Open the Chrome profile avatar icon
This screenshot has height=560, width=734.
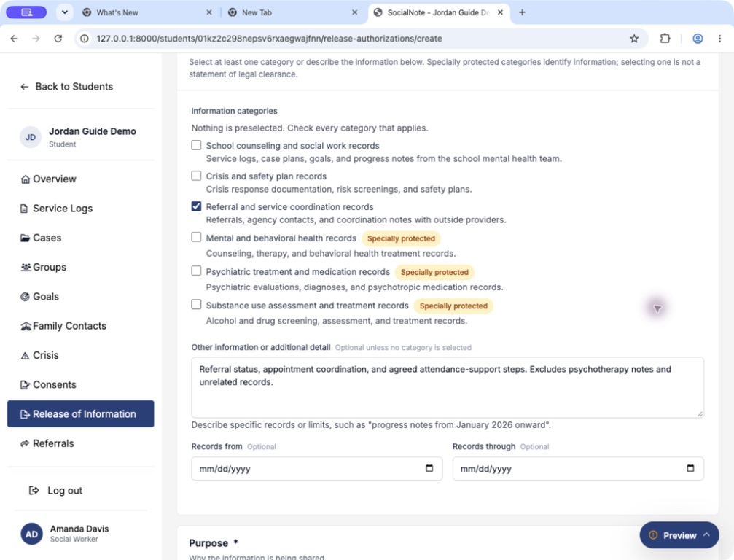click(x=698, y=39)
